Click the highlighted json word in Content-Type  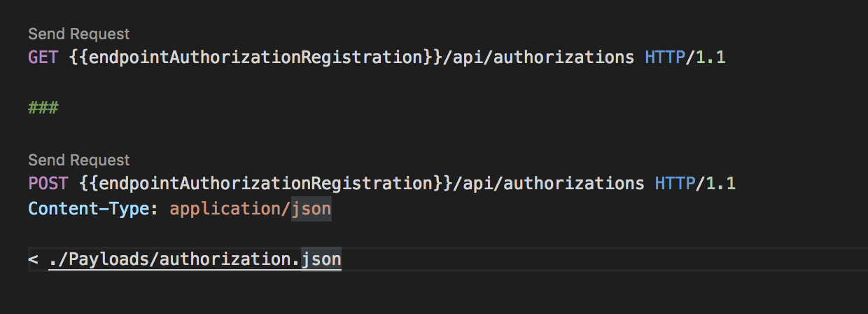tap(311, 209)
